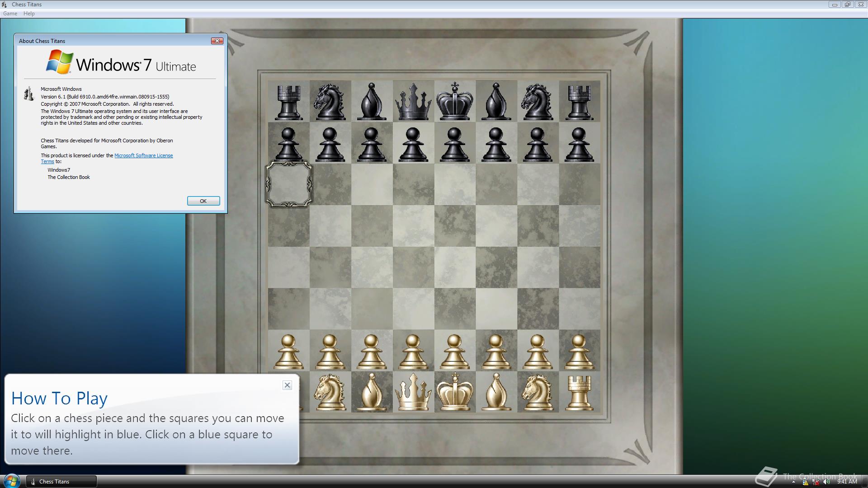Viewport: 868px width, 488px height.
Task: Pick the white bishop on c1
Action: tap(372, 392)
